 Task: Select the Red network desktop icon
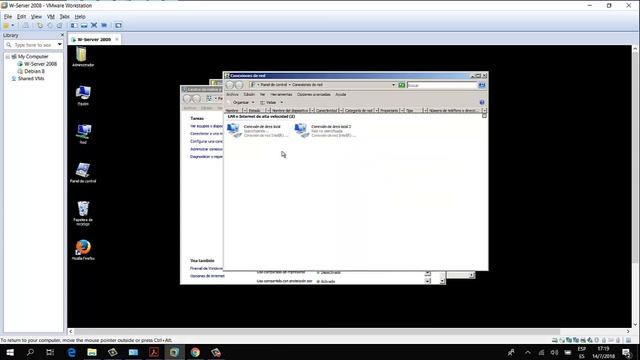click(83, 134)
